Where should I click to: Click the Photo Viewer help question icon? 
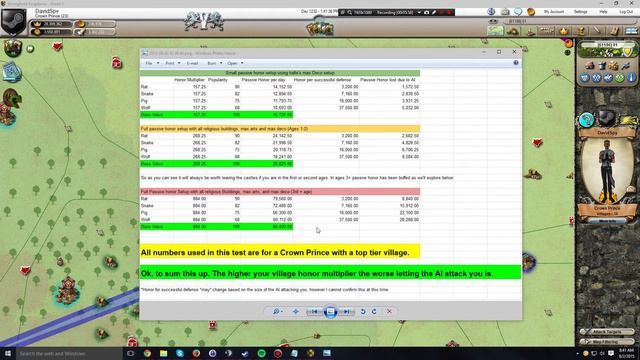pos(516,63)
